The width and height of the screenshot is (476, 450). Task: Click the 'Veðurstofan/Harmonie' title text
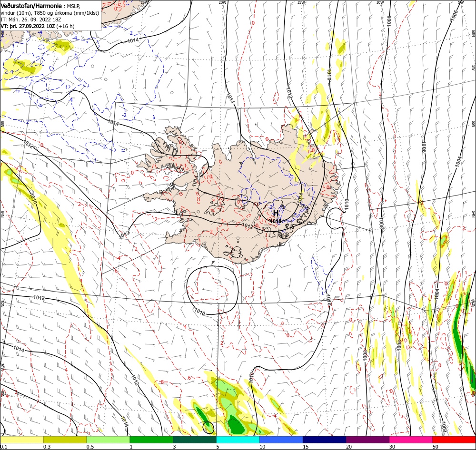pyautogui.click(x=31, y=6)
